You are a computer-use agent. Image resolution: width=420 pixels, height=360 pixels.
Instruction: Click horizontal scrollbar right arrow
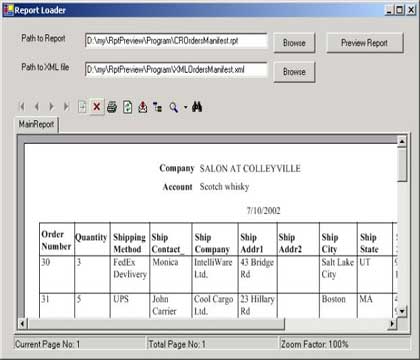point(392,323)
